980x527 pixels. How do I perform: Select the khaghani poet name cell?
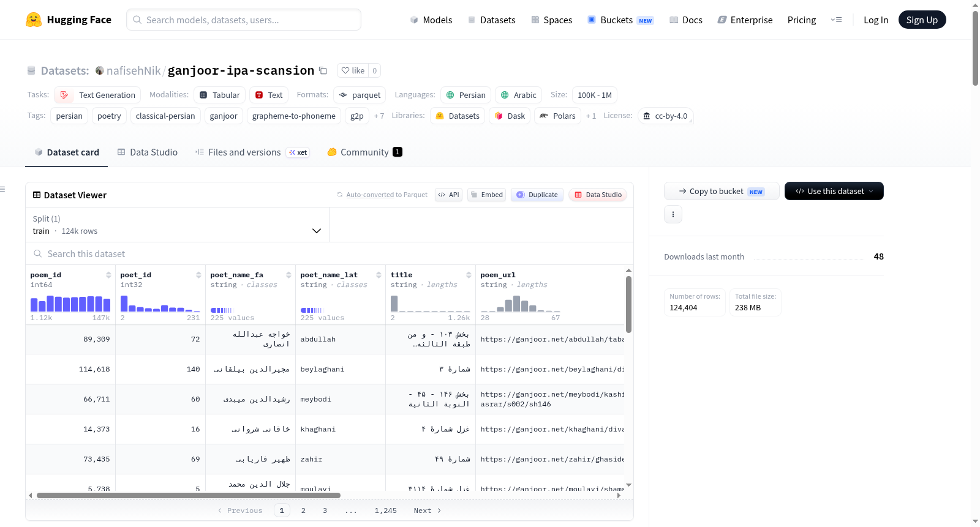[x=341, y=429]
